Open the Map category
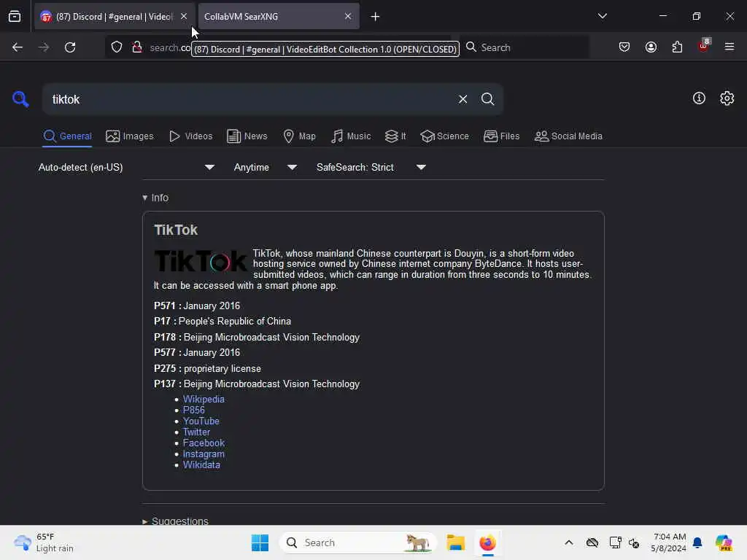 [299, 136]
